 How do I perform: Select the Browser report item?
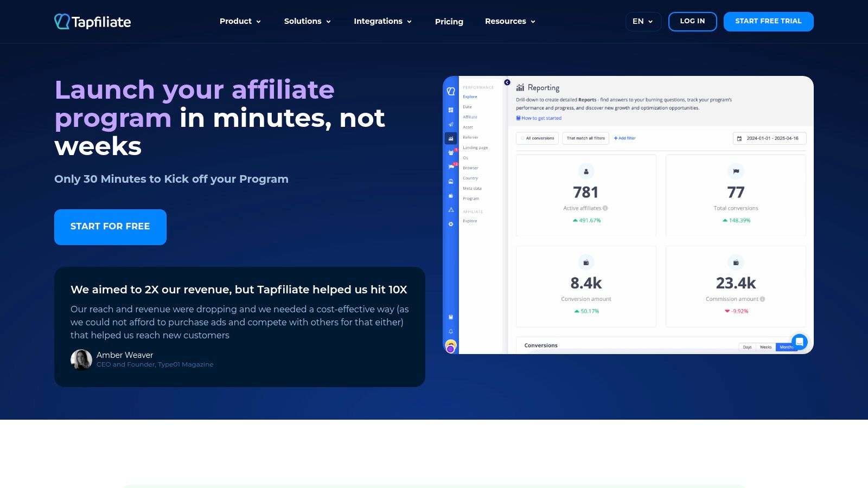coord(470,168)
